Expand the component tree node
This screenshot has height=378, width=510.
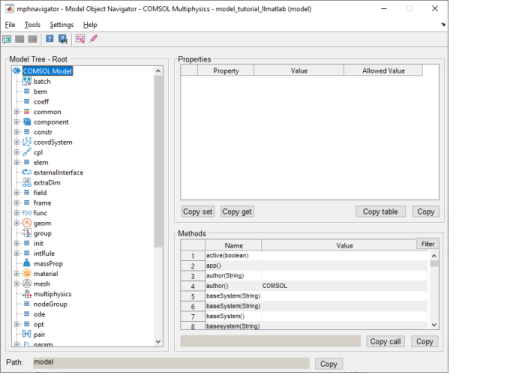tap(16, 122)
